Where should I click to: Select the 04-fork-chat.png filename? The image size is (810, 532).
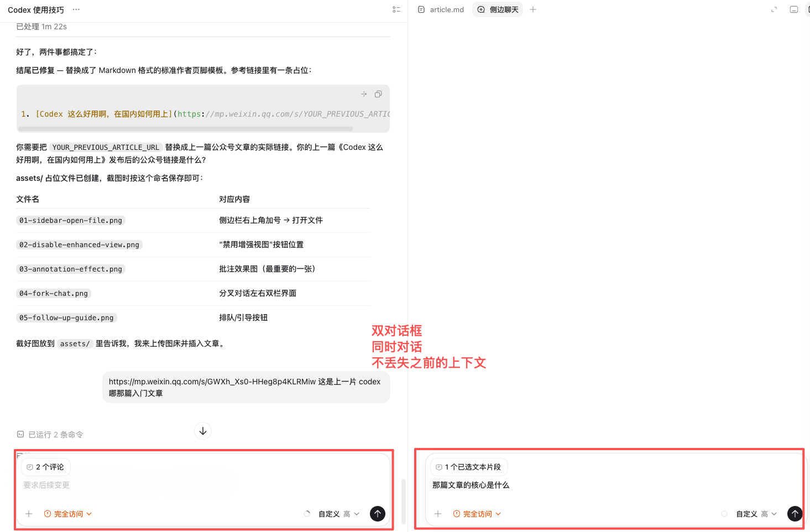click(x=54, y=293)
